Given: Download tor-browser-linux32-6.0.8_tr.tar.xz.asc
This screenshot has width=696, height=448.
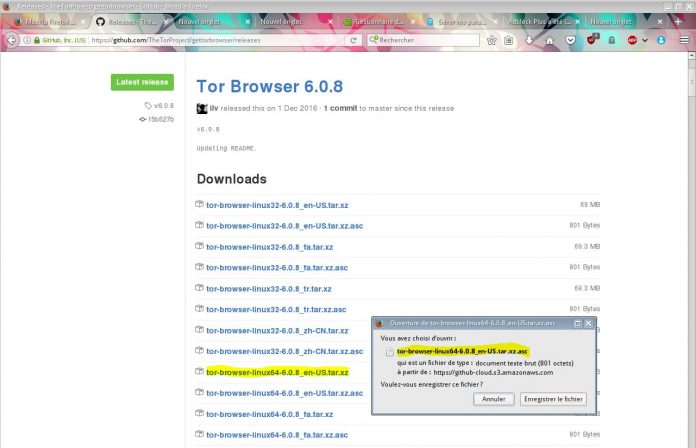Looking at the screenshot, I should click(x=276, y=309).
